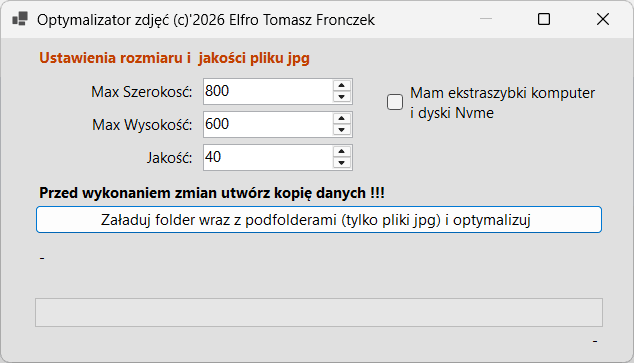Close the Optymalizator zdjęć window

click(x=602, y=19)
